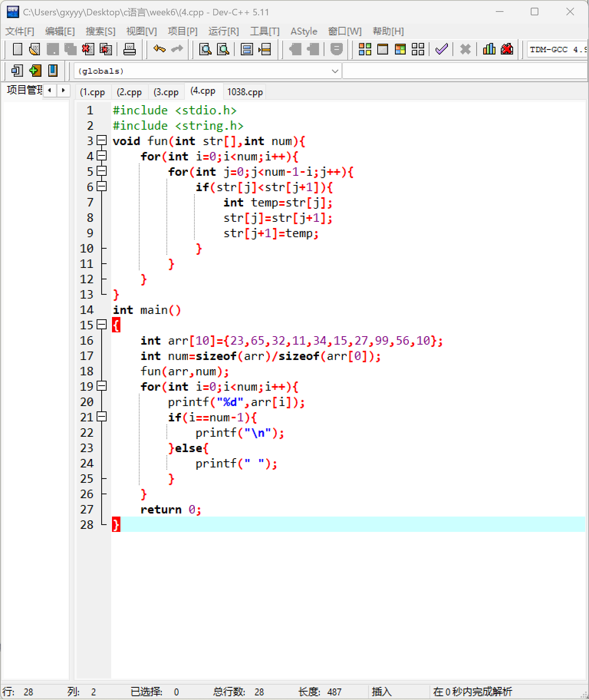Viewport: 589px width, 700px height.
Task: Click the 插入 insert mode status indicator
Action: [x=382, y=692]
